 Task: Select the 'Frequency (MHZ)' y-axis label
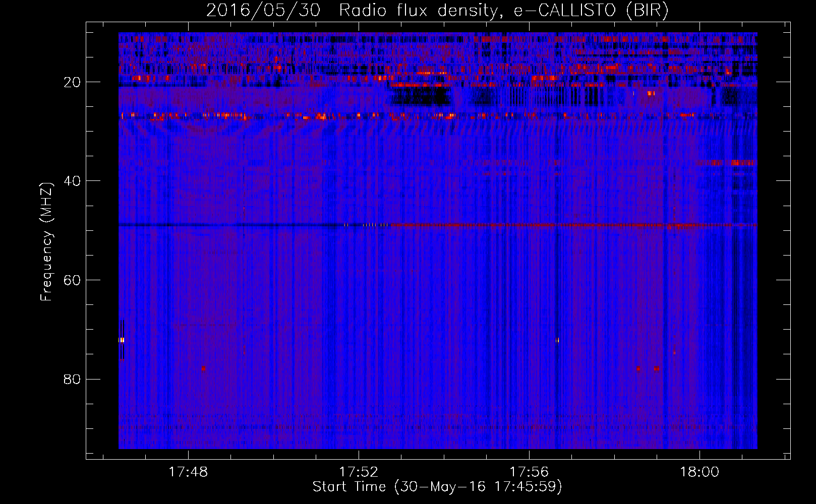click(x=46, y=242)
